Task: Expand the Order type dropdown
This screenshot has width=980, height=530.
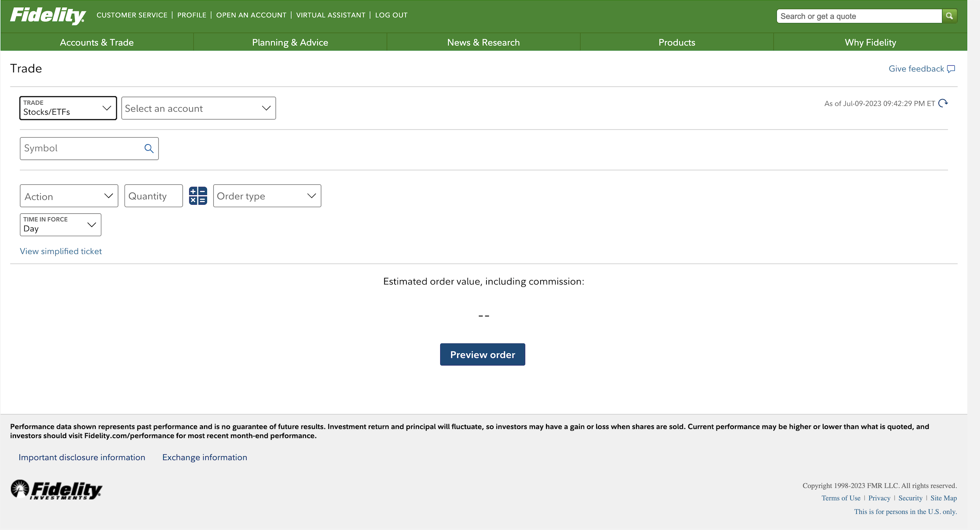Action: [267, 196]
